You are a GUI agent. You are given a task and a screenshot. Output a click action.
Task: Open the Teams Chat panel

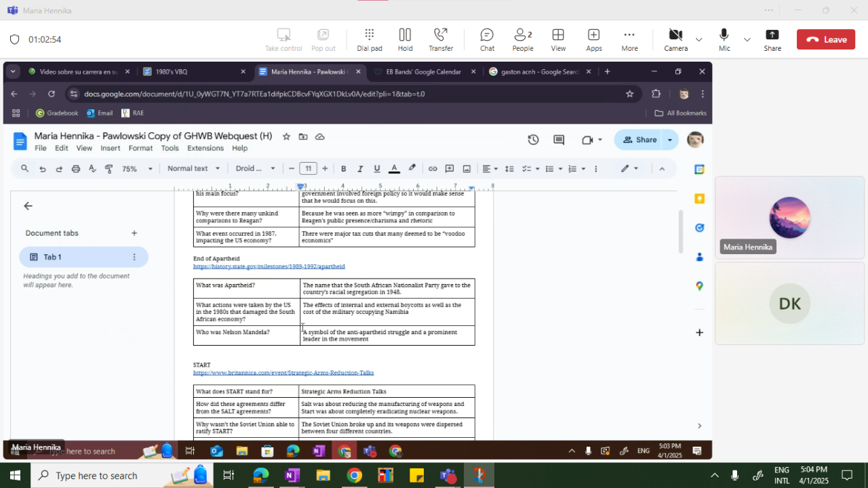point(487,39)
